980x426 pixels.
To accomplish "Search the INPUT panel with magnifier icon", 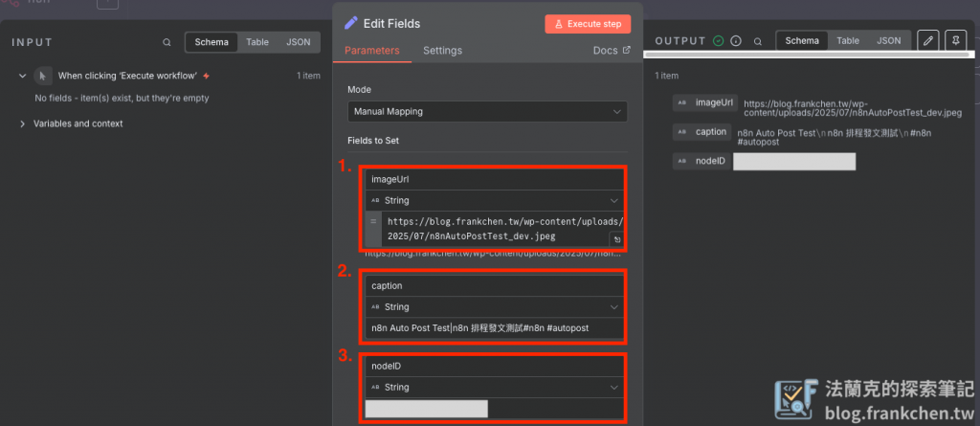I will point(167,42).
